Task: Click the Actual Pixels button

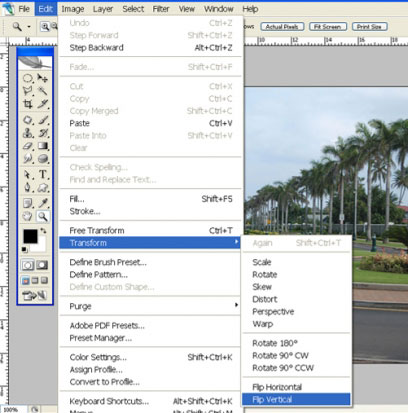Action: [282, 27]
